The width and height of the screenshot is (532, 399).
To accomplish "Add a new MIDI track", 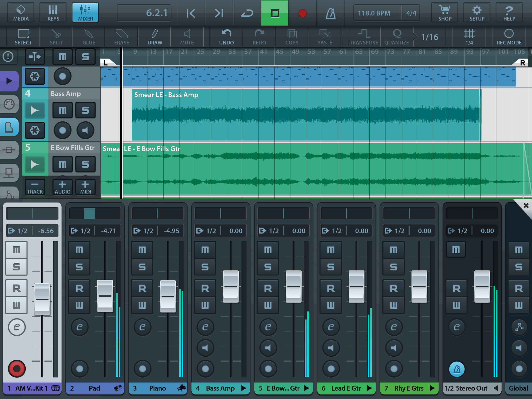I will (85, 187).
